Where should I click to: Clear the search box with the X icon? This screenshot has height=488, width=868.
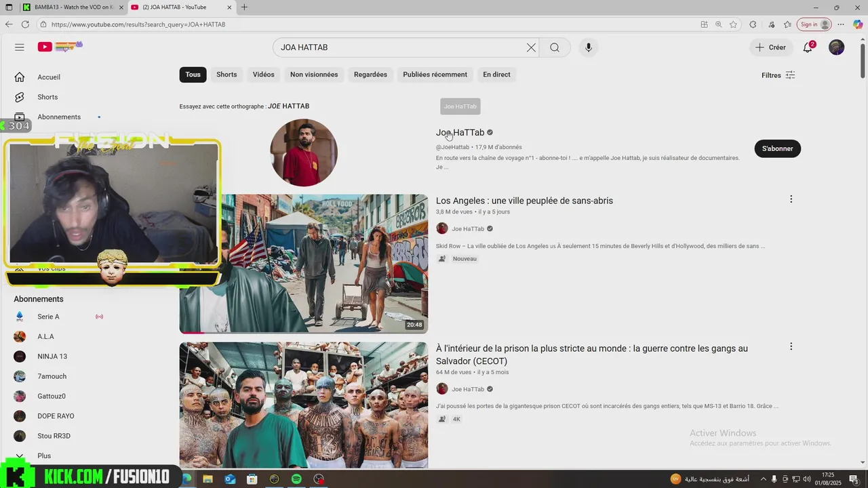(x=531, y=47)
